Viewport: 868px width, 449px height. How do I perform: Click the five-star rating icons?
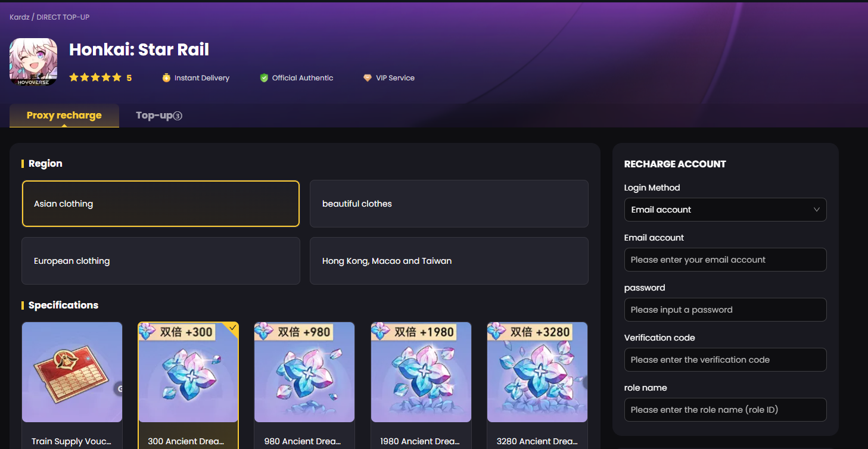(x=95, y=78)
